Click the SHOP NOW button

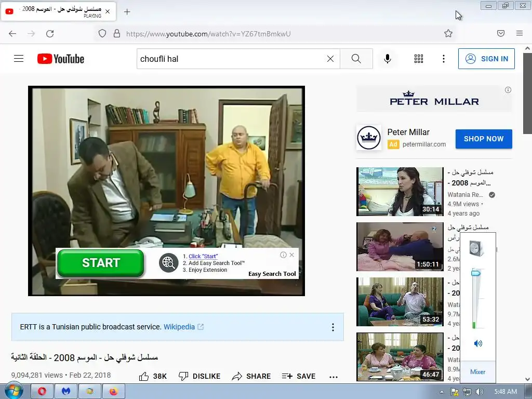pyautogui.click(x=484, y=139)
